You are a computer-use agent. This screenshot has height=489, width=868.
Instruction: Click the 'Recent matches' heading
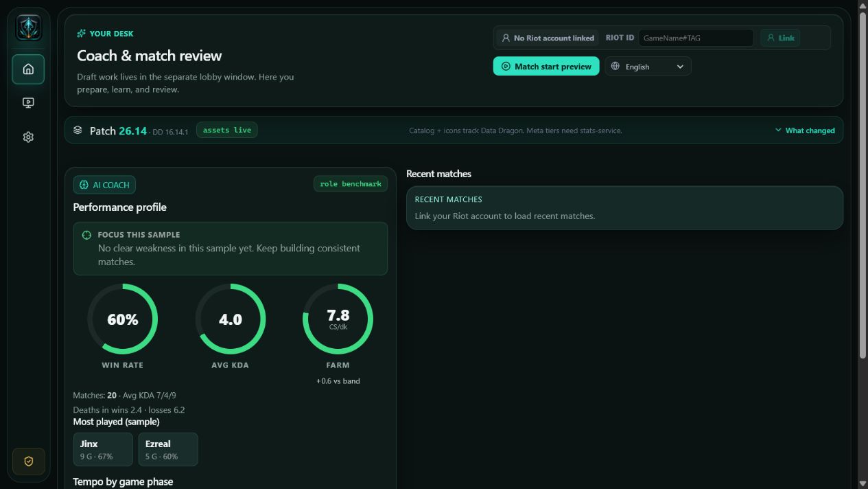439,174
